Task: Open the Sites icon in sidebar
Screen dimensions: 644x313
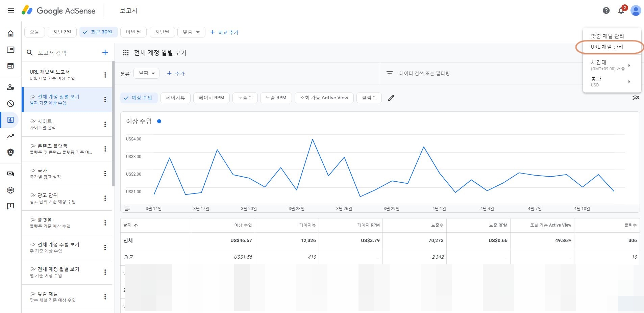Action: click(x=11, y=66)
